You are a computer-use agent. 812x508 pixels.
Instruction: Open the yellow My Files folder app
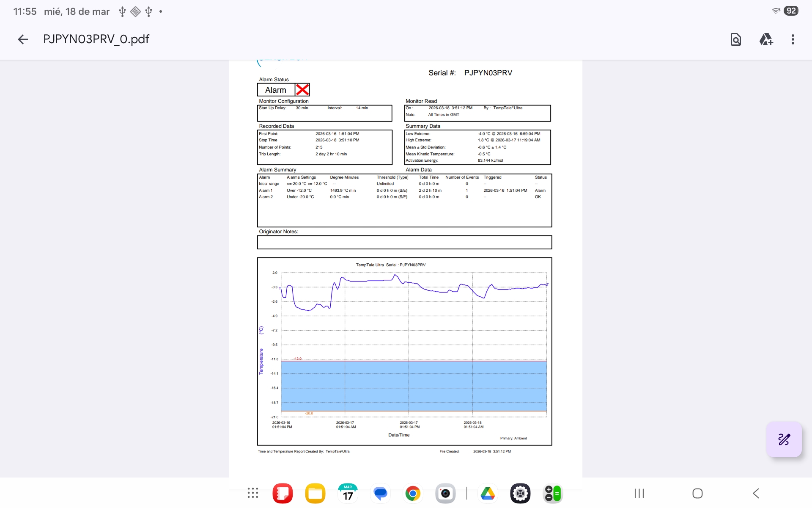(315, 493)
